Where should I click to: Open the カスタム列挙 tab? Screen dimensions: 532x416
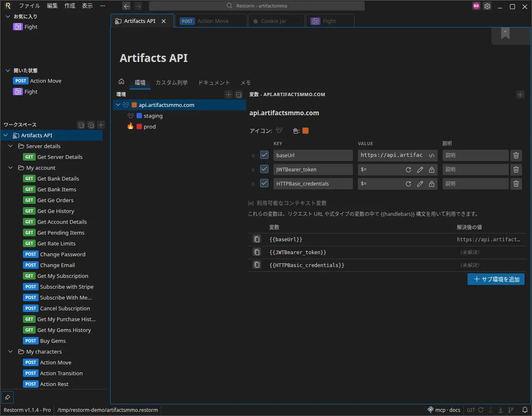coord(172,83)
